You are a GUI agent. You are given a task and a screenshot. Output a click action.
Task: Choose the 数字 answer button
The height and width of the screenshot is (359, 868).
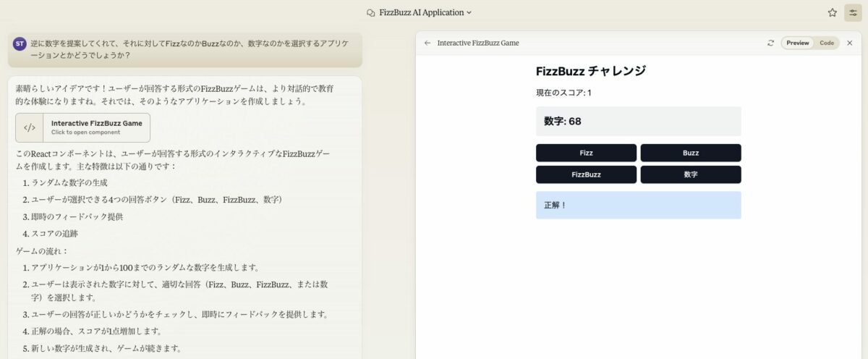coord(691,174)
